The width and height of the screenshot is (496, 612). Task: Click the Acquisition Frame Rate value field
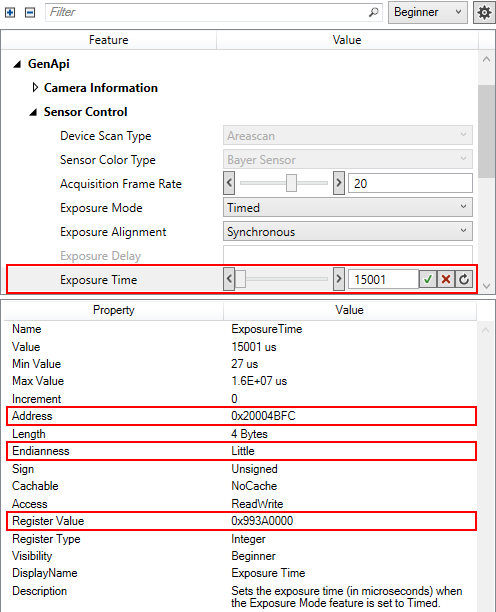[x=410, y=183]
